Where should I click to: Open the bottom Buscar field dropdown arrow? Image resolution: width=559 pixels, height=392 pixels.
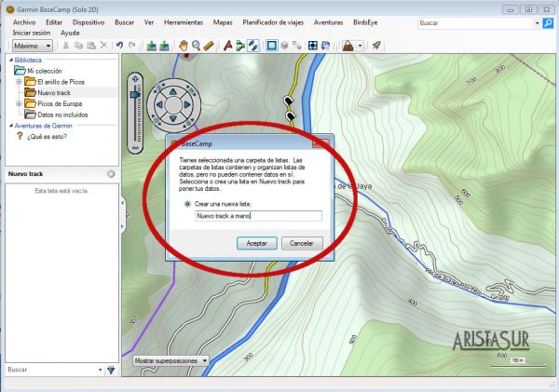pyautogui.click(x=101, y=370)
